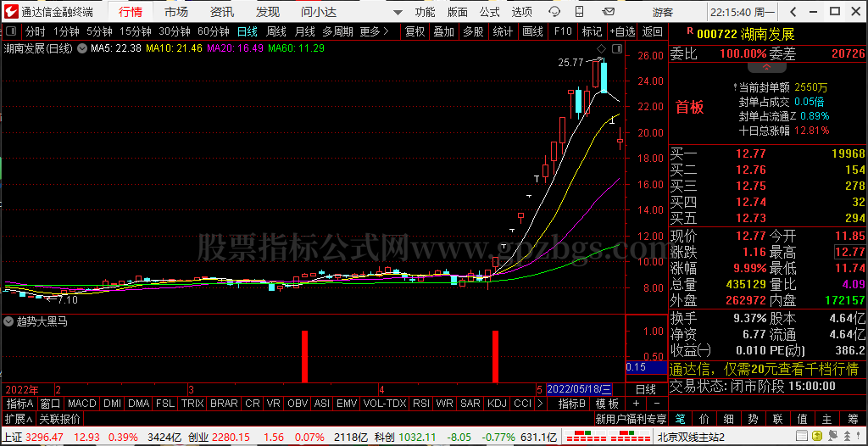
Task: Select the 分时 intraday period
Action: (36, 31)
